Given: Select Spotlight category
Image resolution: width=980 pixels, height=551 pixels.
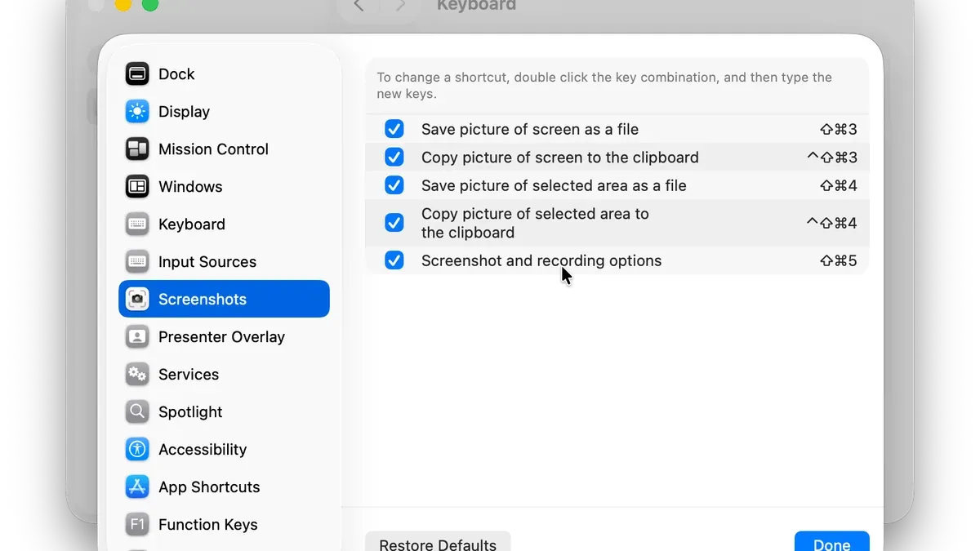Looking at the screenshot, I should [224, 412].
